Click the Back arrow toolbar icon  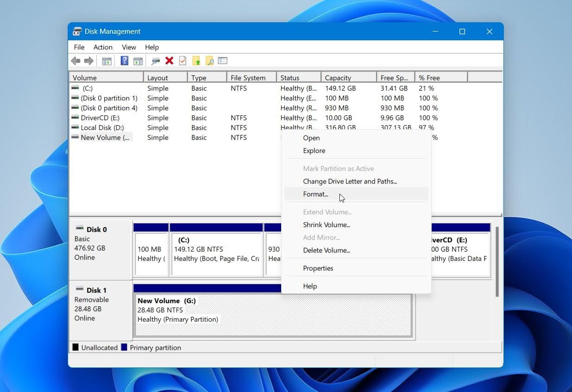(x=75, y=61)
